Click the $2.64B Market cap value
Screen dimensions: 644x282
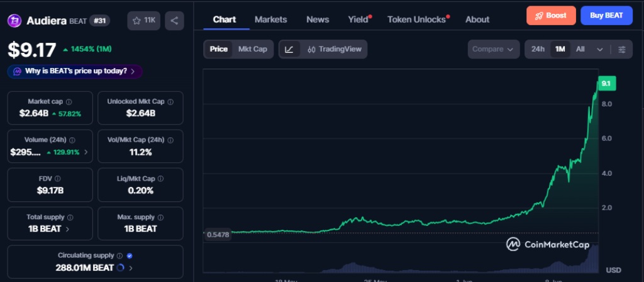tap(34, 113)
